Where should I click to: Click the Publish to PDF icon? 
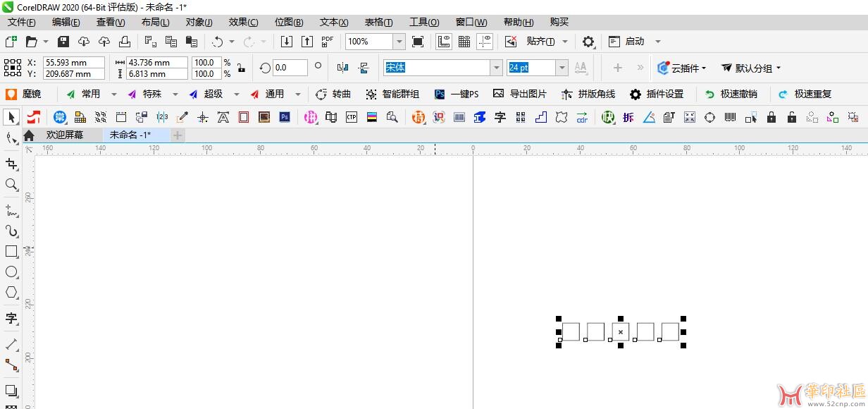point(327,42)
